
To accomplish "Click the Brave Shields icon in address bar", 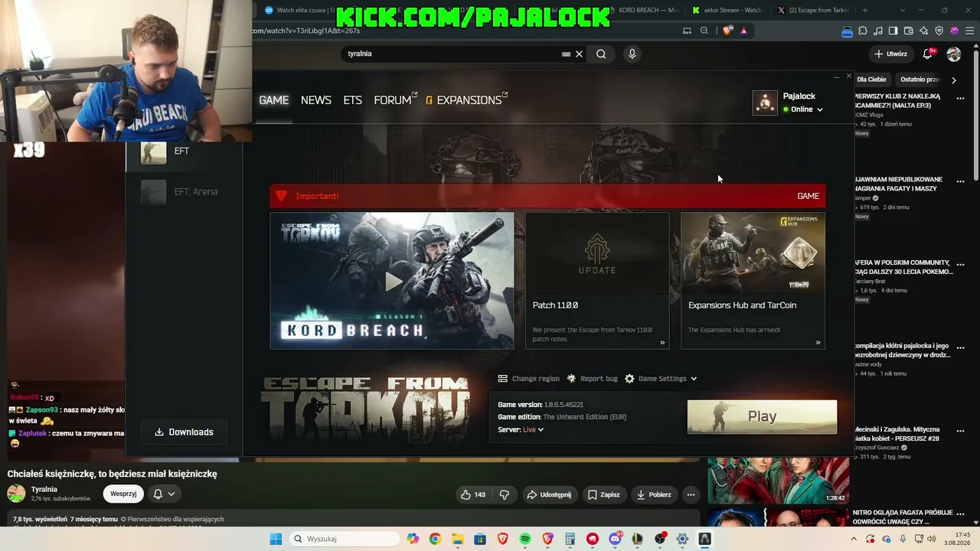I will coord(727,31).
